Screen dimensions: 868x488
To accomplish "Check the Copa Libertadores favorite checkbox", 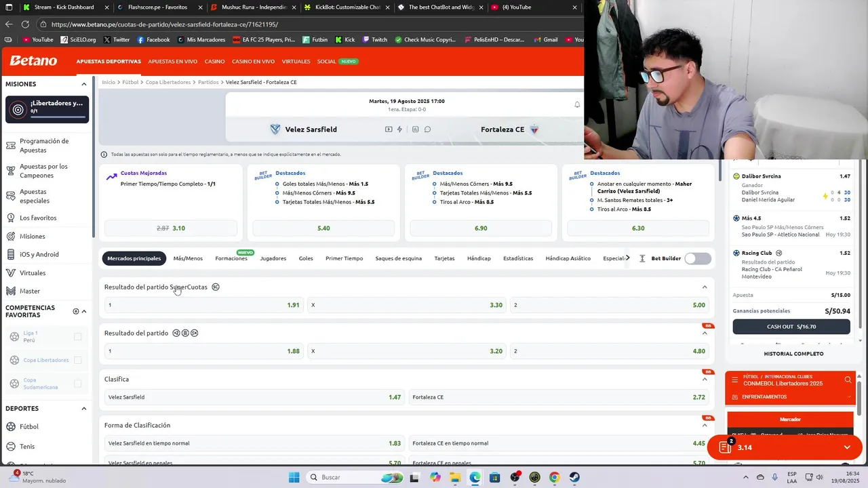I will pyautogui.click(x=77, y=360).
